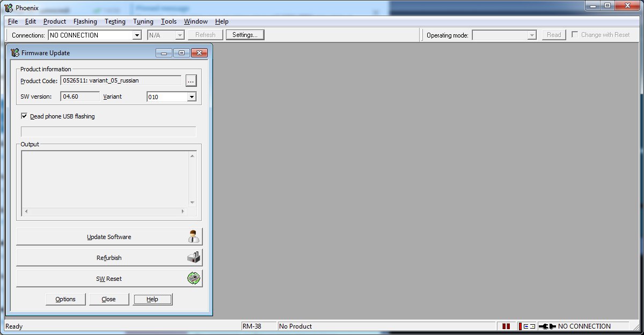Viewport: 644px width, 335px height.
Task: Open the Product menu
Action: click(55, 21)
